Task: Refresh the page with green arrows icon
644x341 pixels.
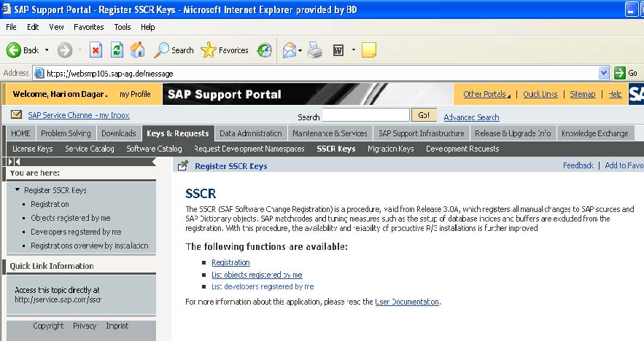Action: [x=117, y=50]
